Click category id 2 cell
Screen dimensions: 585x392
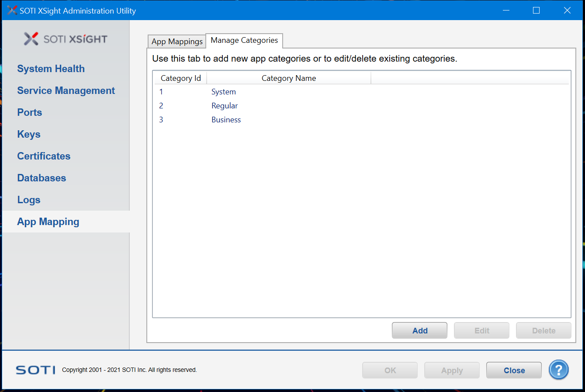(x=161, y=106)
